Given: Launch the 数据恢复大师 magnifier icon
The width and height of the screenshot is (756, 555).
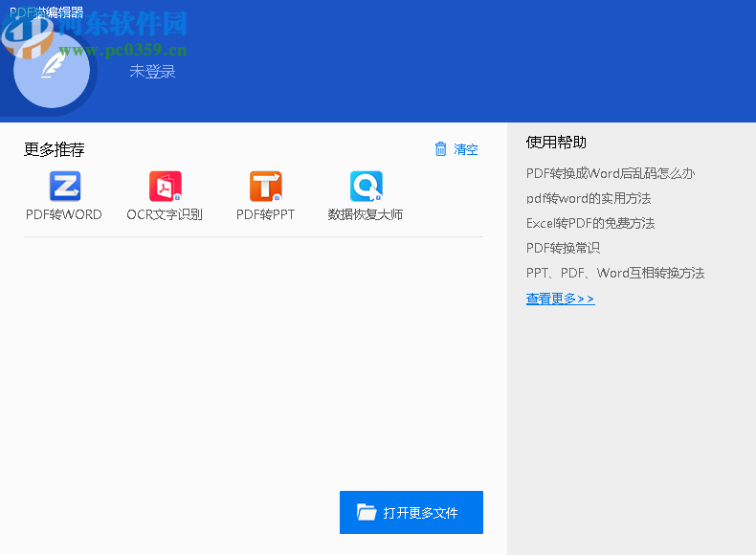Looking at the screenshot, I should point(366,187).
